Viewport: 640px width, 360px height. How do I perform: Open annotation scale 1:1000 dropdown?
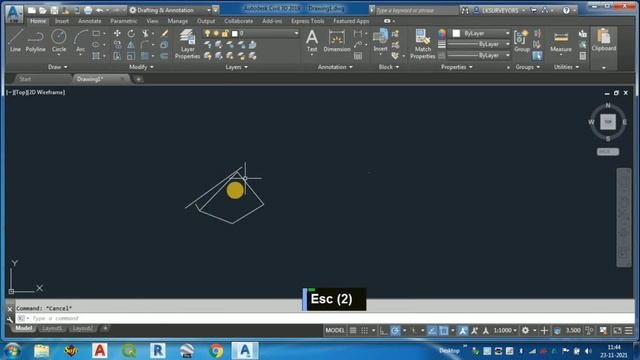(505, 331)
